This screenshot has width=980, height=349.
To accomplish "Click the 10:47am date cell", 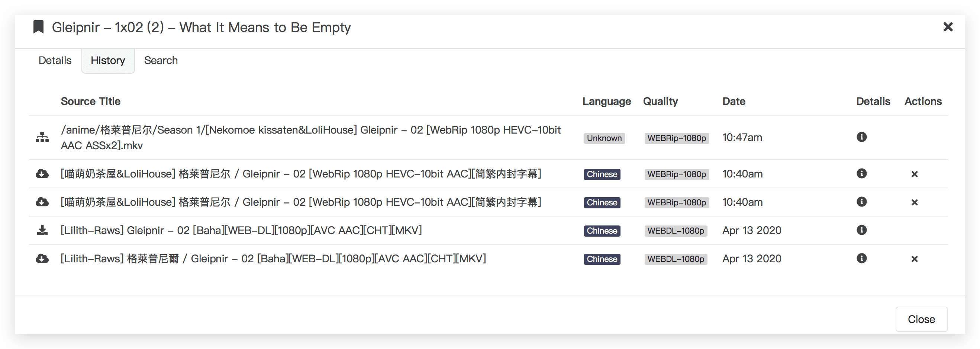I will [742, 137].
